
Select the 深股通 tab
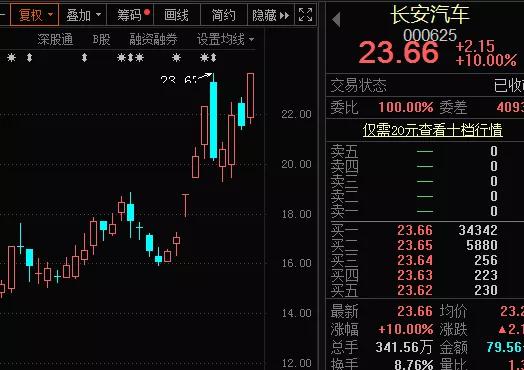point(55,39)
